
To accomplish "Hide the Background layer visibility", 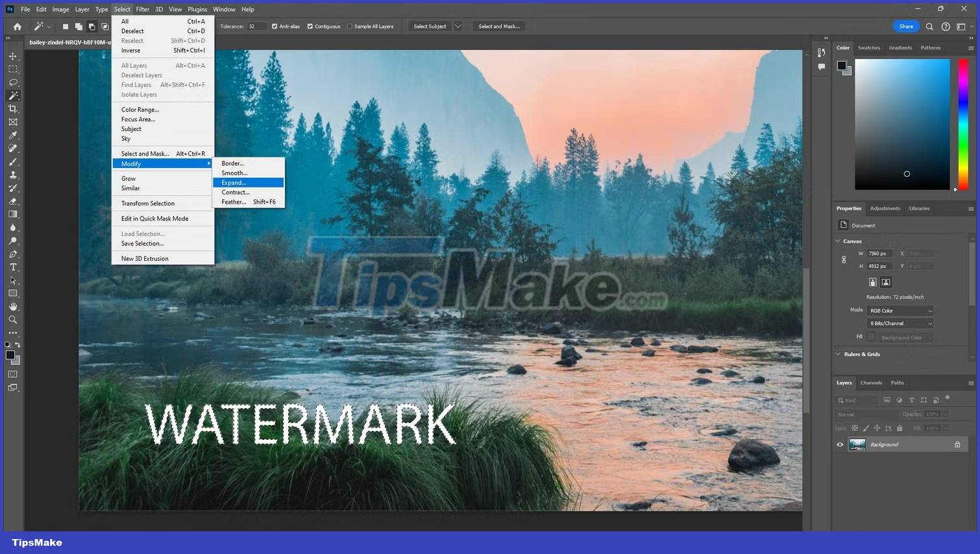I will point(840,444).
